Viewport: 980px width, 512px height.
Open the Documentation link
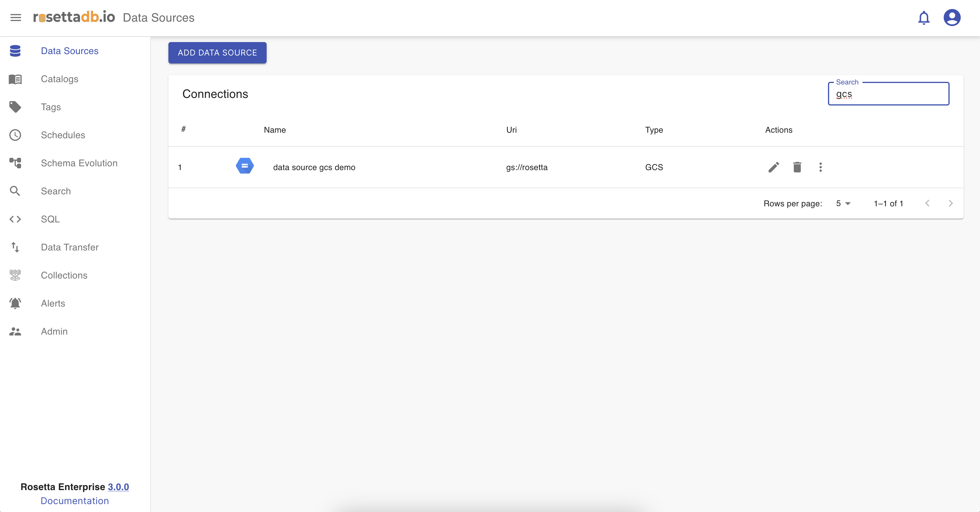click(75, 501)
